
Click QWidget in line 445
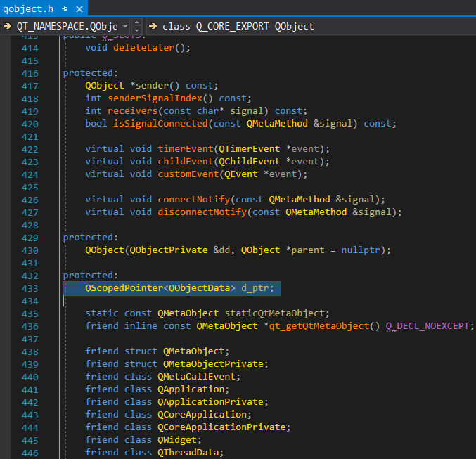click(x=177, y=440)
